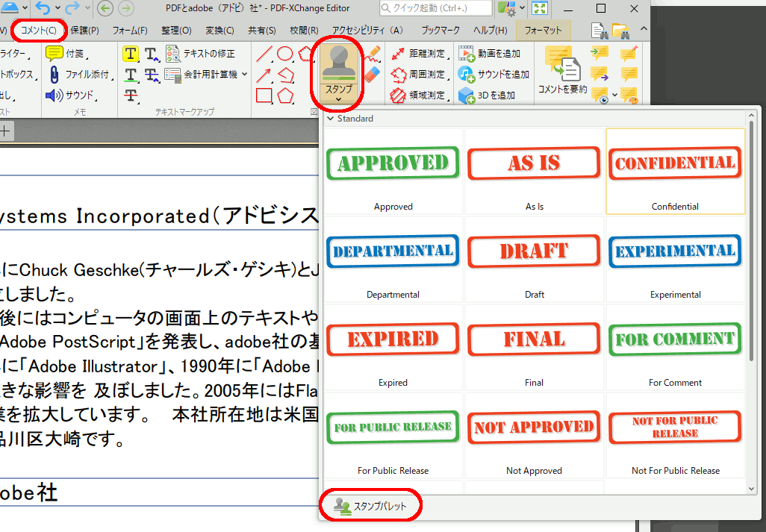Click the stamp list scroll-up arrow
The width and height of the screenshot is (766, 532).
click(751, 116)
